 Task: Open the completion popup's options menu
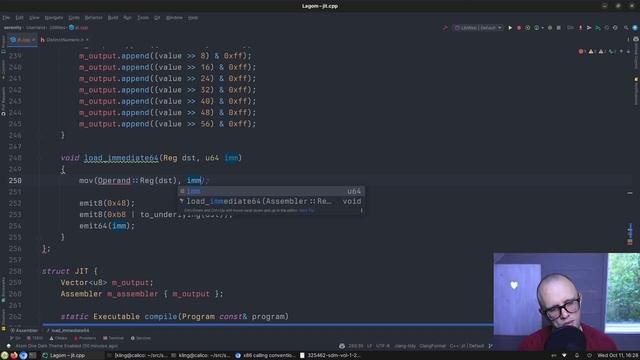pos(361,211)
